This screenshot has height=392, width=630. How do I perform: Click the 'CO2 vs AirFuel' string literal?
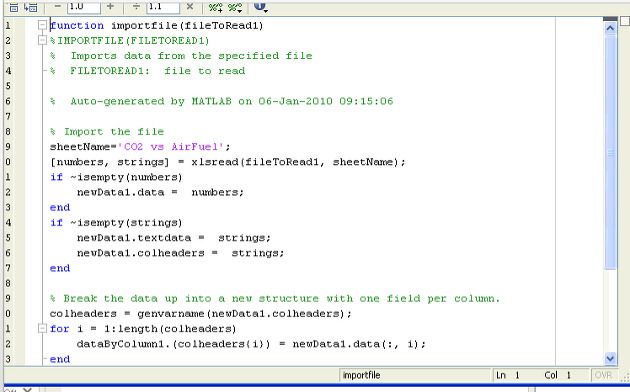[x=170, y=147]
